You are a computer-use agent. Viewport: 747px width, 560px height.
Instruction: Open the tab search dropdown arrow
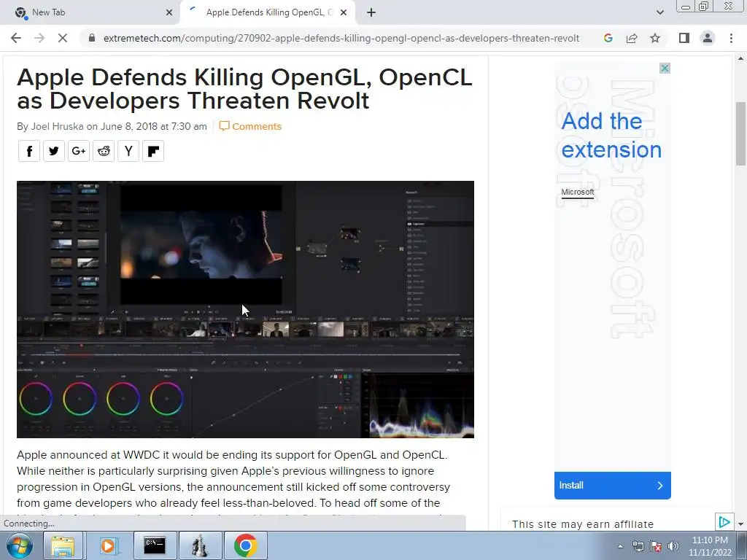pos(659,13)
